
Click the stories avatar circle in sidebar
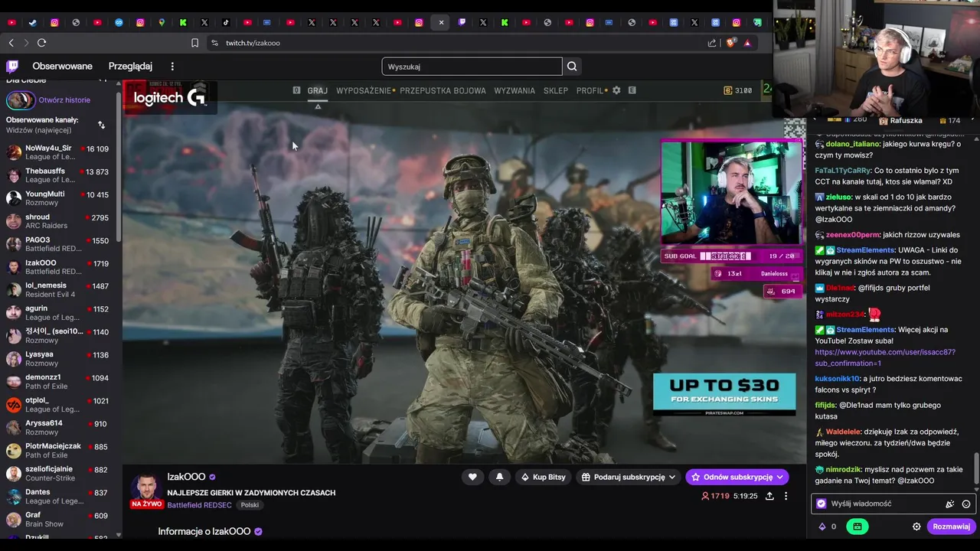click(21, 100)
